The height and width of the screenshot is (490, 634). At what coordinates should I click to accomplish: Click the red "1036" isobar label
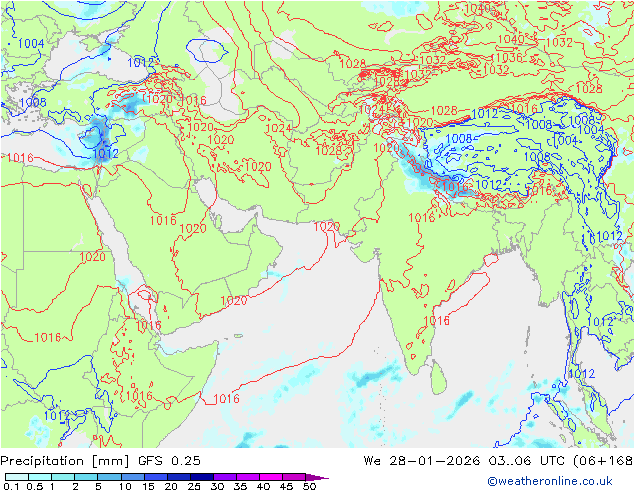pos(509,57)
